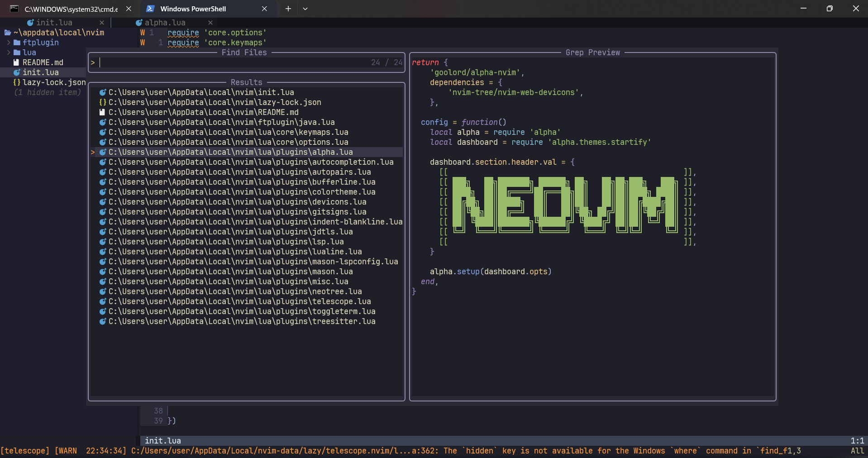
Task: Click 'alpha.setup(dashboard.opts)' in the preview
Action: coord(491,272)
